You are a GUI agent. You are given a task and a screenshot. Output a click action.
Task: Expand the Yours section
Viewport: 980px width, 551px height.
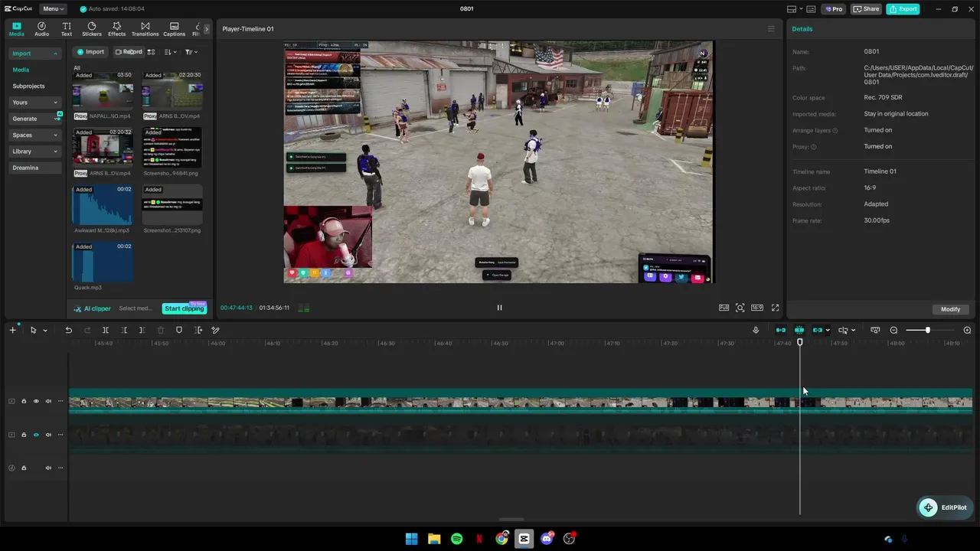(x=55, y=103)
